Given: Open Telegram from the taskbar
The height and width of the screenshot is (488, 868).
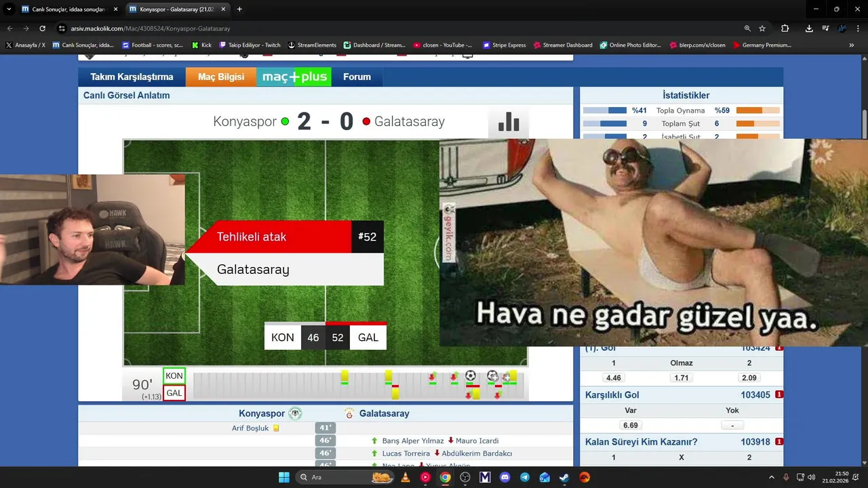Looking at the screenshot, I should point(525,477).
